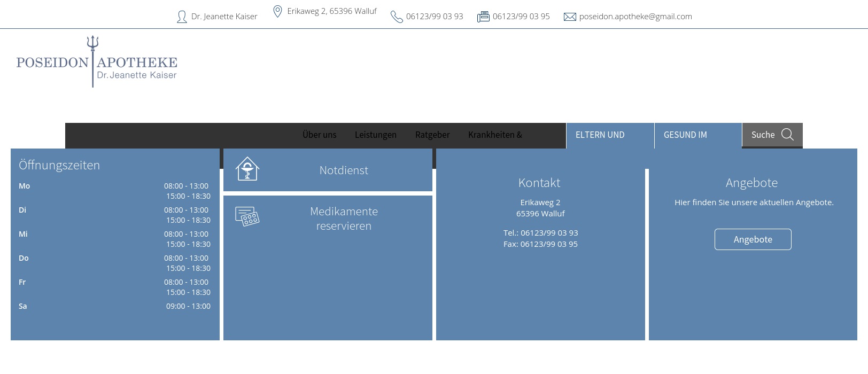Open the Über uns menu

(x=319, y=135)
